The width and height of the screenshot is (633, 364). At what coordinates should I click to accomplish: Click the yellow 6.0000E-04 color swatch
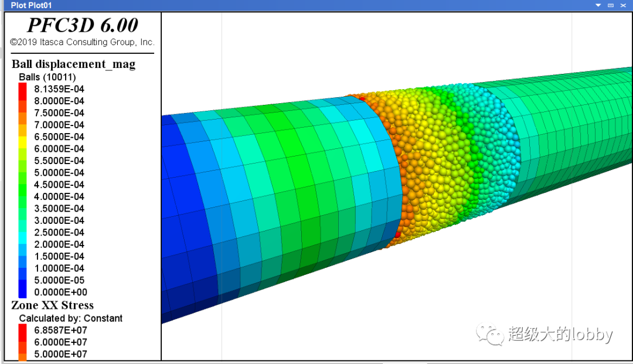23,143
